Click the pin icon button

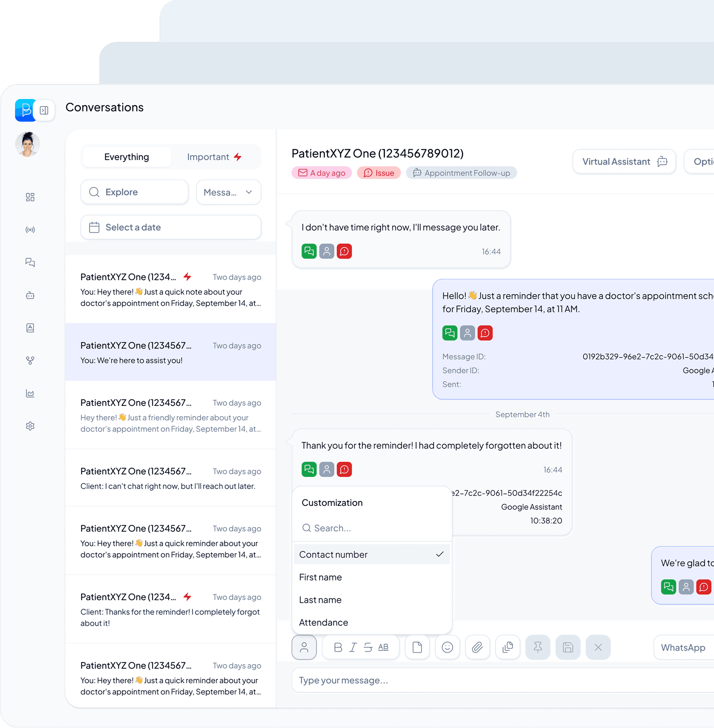(538, 647)
